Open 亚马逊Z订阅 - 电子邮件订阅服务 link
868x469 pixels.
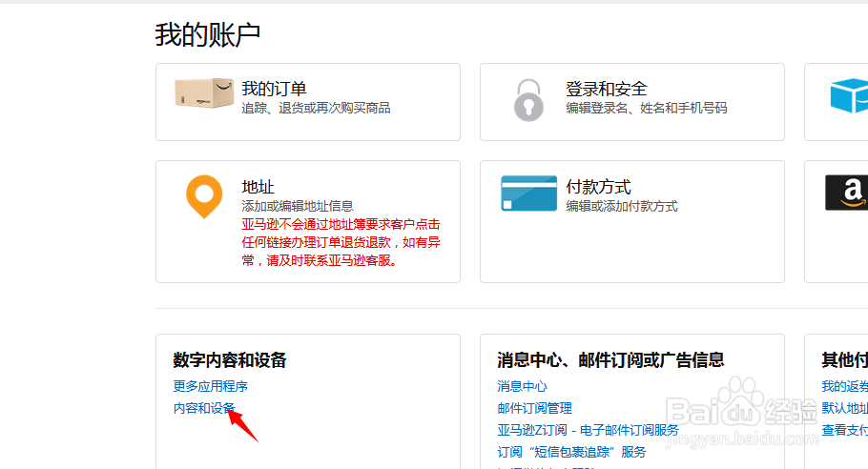(588, 430)
